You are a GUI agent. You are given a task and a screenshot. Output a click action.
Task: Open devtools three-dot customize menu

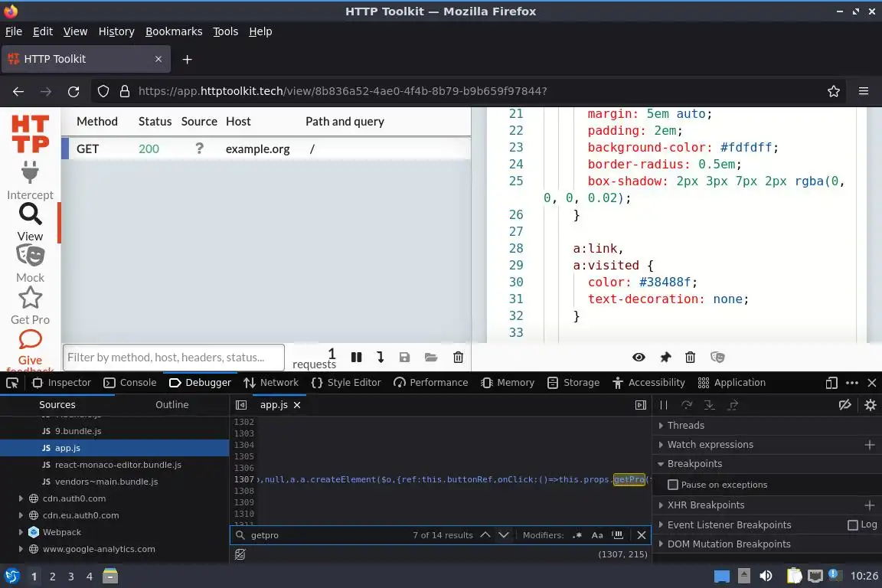click(x=852, y=383)
